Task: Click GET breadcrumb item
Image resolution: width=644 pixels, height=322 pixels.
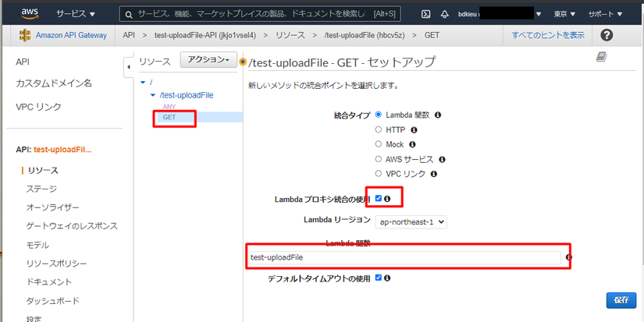Action: point(432,35)
